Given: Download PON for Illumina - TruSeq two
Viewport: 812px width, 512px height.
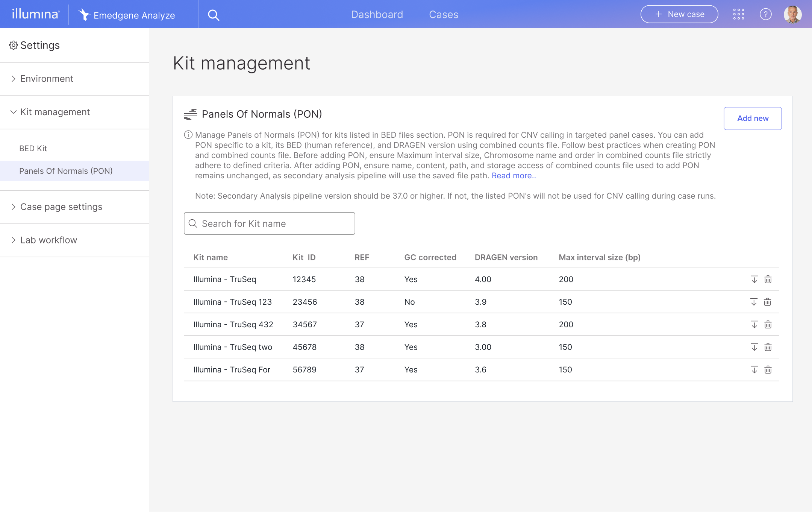Looking at the screenshot, I should tap(754, 347).
